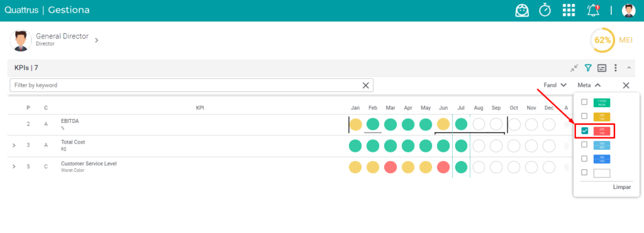Close the filter bar with the X
This screenshot has width=644, height=233.
click(626, 86)
